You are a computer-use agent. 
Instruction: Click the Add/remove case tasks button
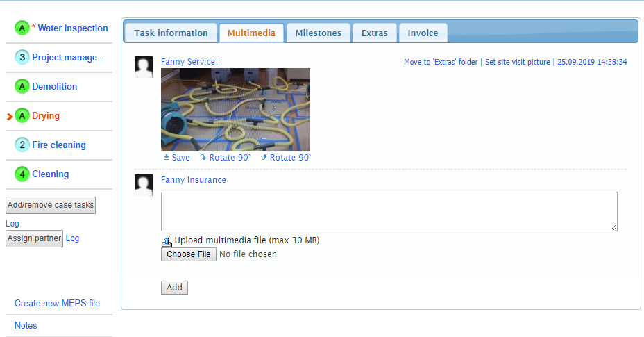coord(51,205)
